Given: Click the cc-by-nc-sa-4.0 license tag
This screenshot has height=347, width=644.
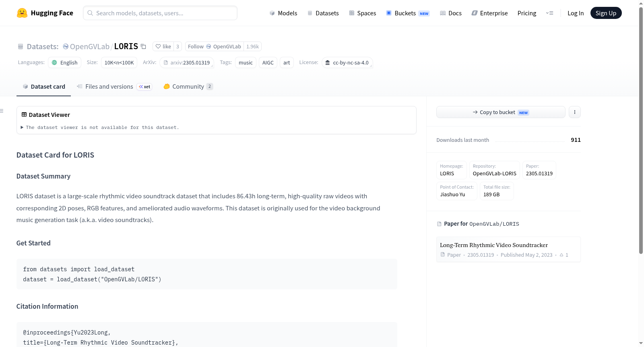Looking at the screenshot, I should tap(347, 62).
